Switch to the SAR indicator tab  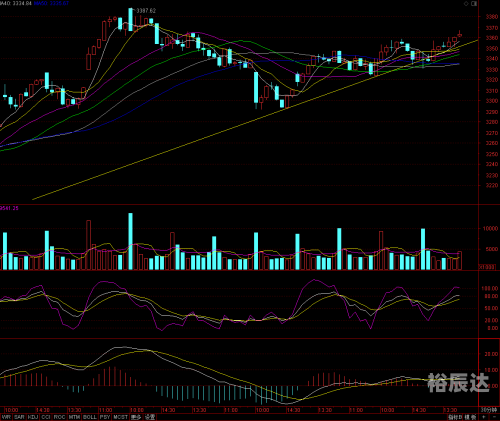19,417
